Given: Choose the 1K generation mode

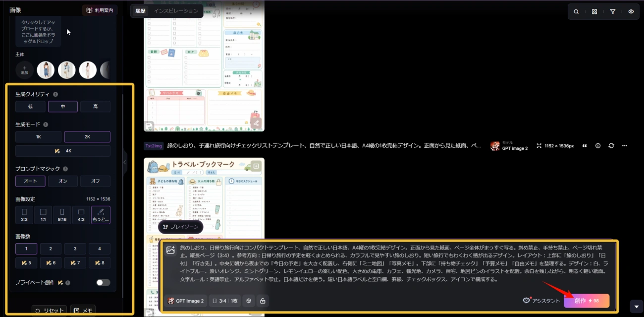Looking at the screenshot, I should 38,137.
